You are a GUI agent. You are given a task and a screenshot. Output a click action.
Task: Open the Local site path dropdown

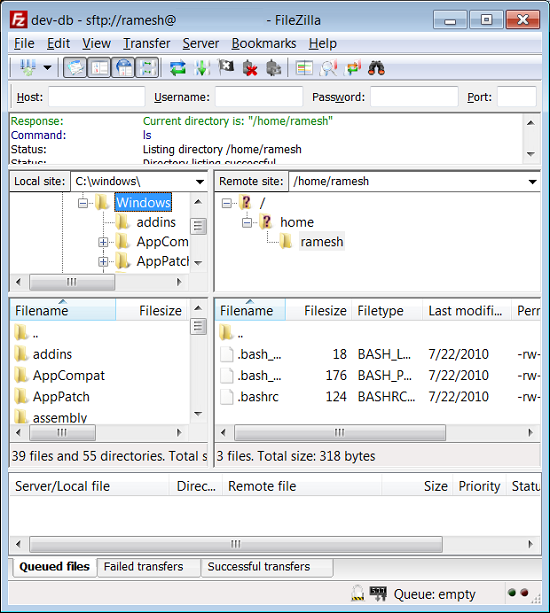(x=200, y=181)
